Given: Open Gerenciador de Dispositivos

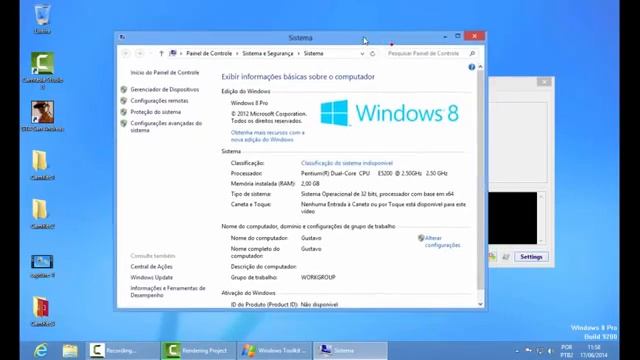Looking at the screenshot, I should tap(165, 89).
